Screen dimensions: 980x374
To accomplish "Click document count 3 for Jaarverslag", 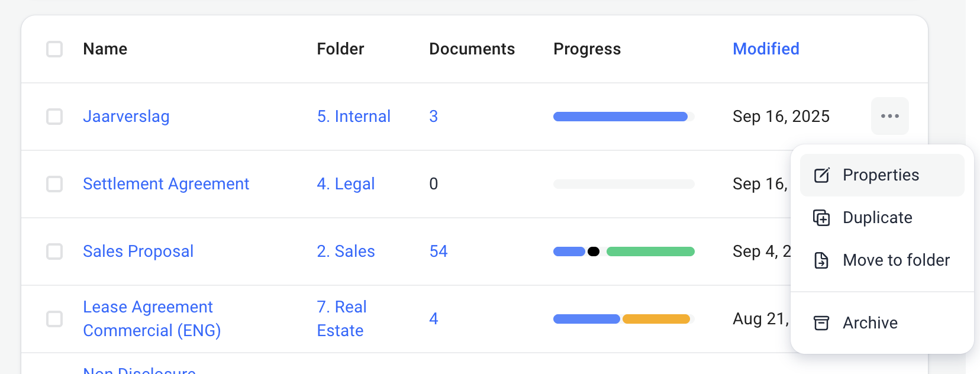I will click(x=433, y=117).
